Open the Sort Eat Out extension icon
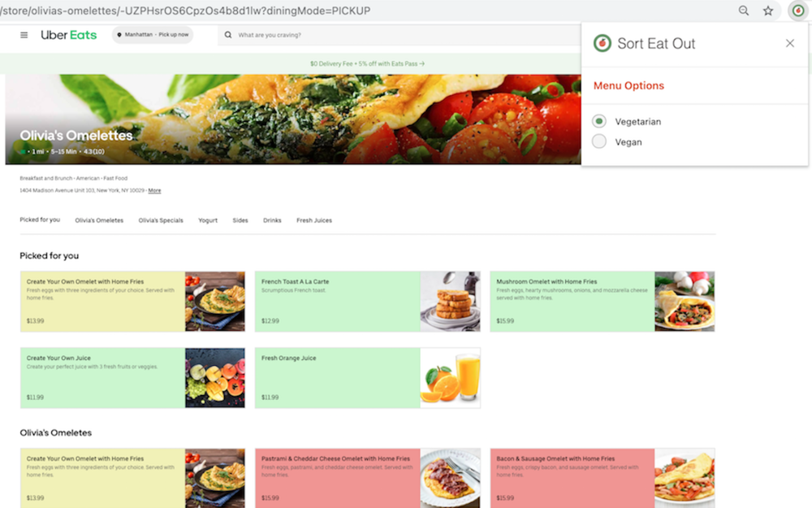The width and height of the screenshot is (812, 508). [x=797, y=11]
